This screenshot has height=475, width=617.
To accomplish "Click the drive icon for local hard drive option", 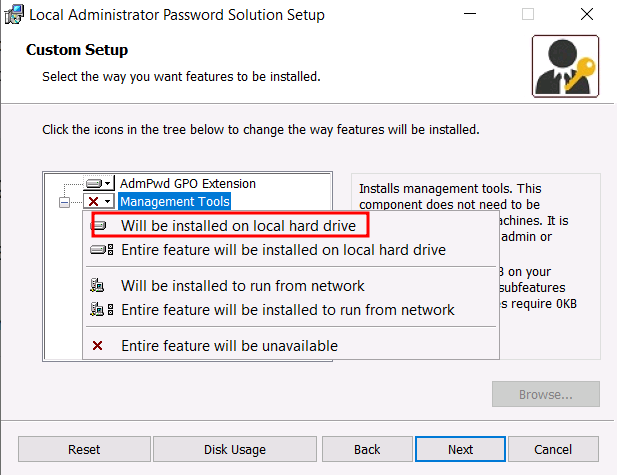I will click(x=100, y=226).
